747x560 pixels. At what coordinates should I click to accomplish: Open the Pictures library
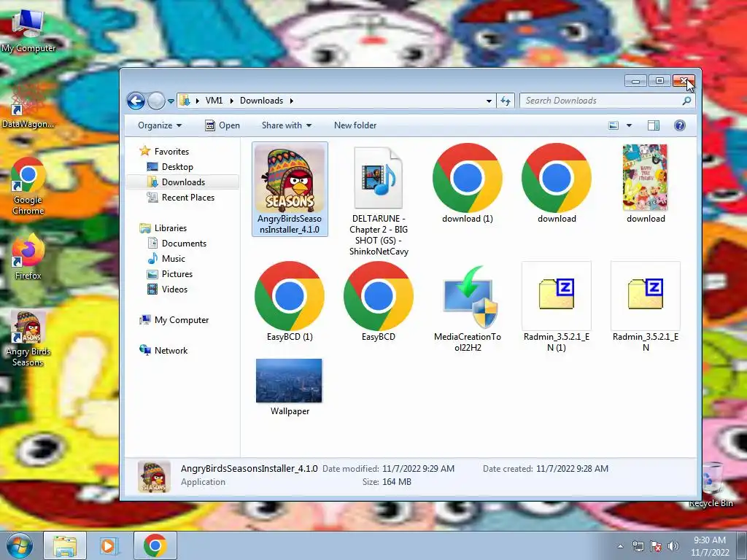[x=177, y=274]
